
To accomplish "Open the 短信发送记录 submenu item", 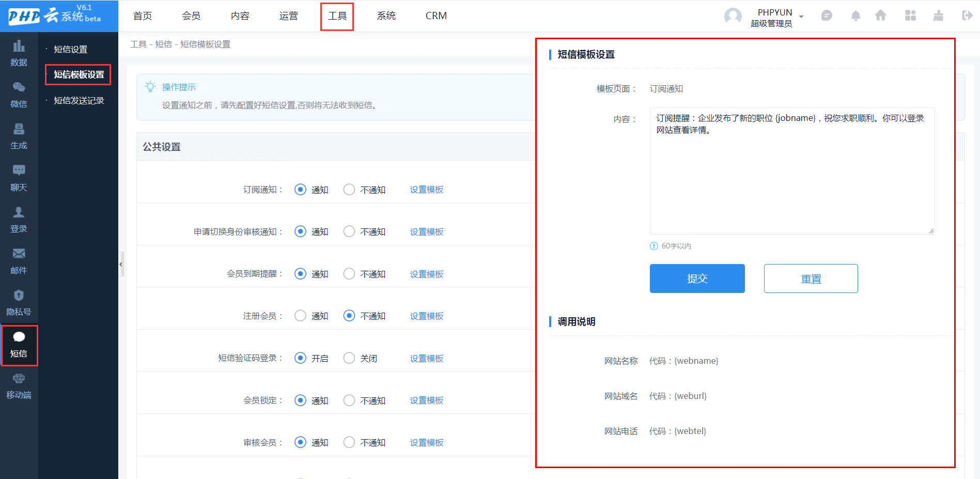I will point(79,101).
